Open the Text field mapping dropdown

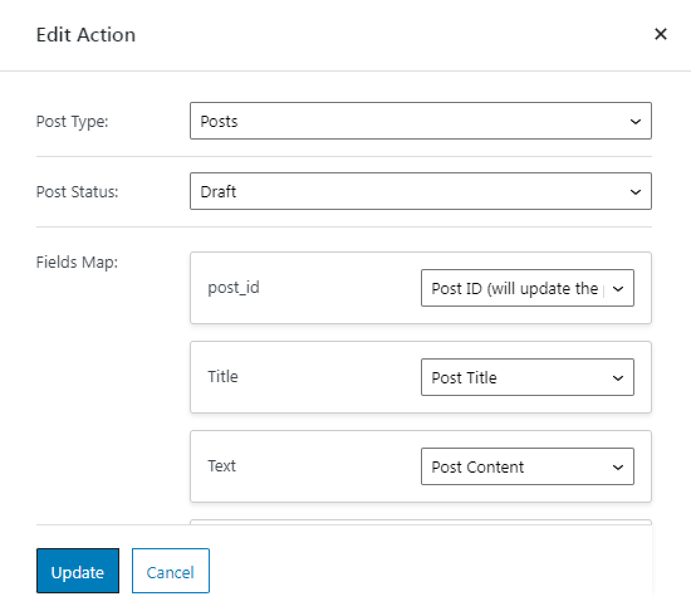click(x=528, y=466)
